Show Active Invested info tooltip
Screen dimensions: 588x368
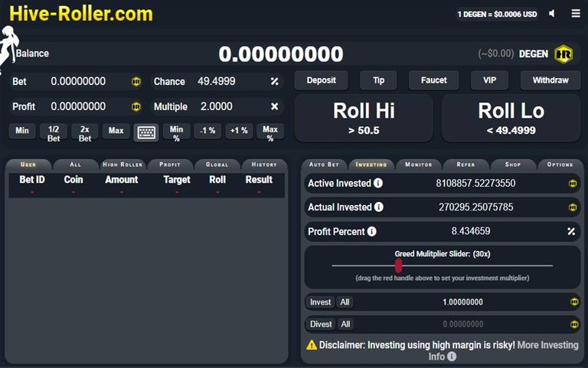pos(378,184)
